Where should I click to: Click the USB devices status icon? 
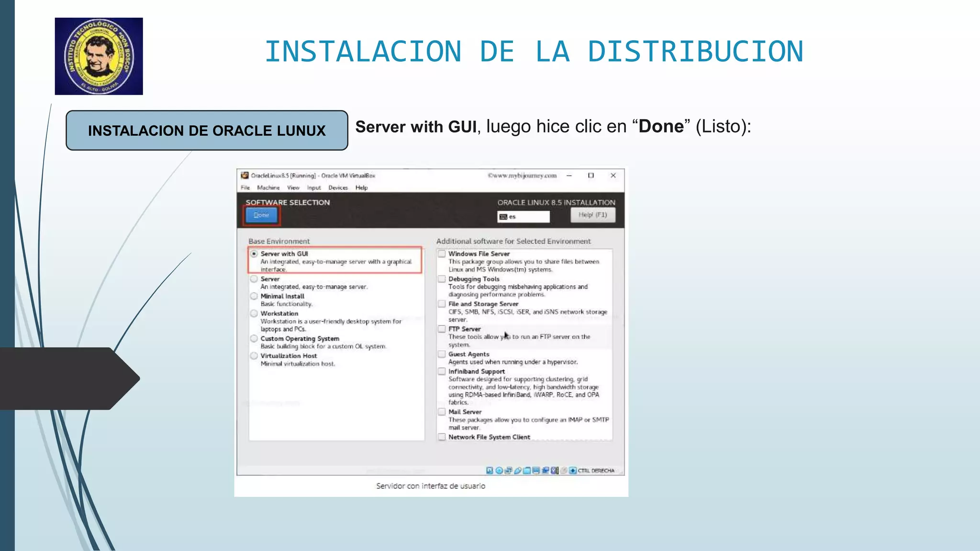coord(518,471)
